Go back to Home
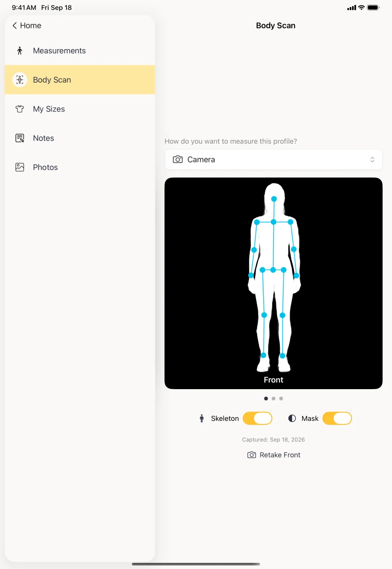The height and width of the screenshot is (569, 392). click(x=27, y=26)
